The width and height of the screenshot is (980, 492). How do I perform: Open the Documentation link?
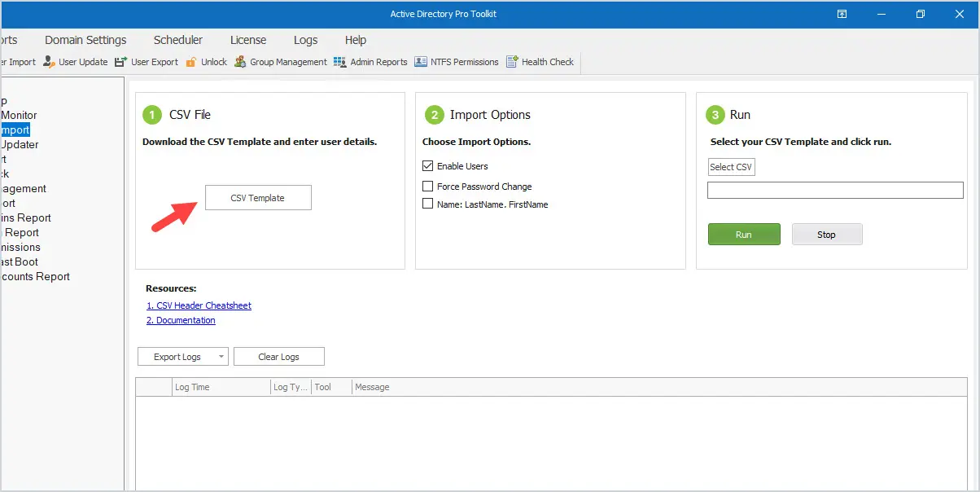pyautogui.click(x=181, y=320)
